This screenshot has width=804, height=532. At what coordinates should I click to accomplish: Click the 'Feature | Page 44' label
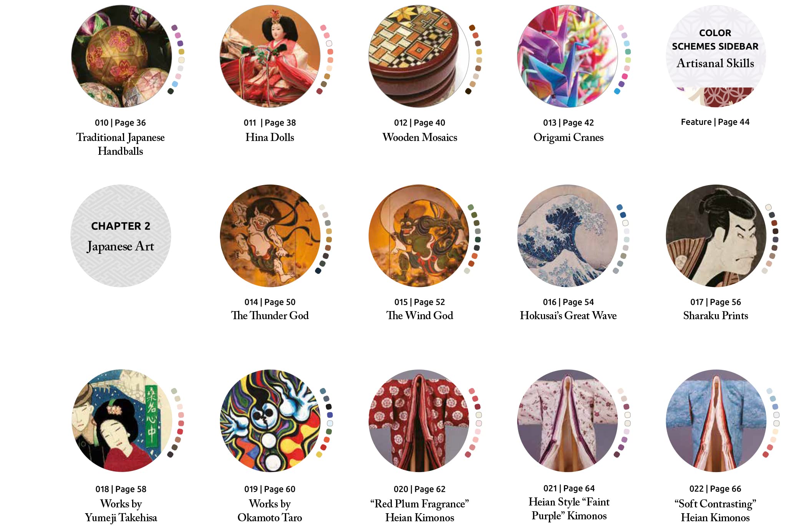tap(715, 122)
